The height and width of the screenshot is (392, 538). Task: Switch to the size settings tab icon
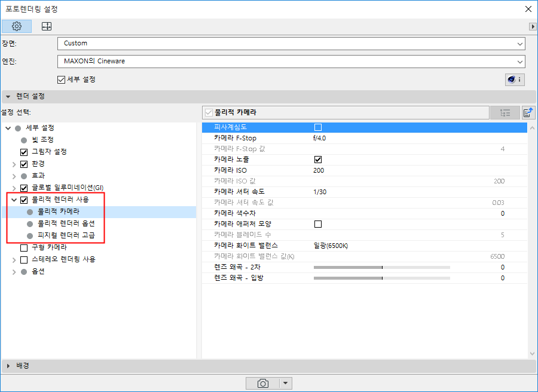pyautogui.click(x=46, y=26)
